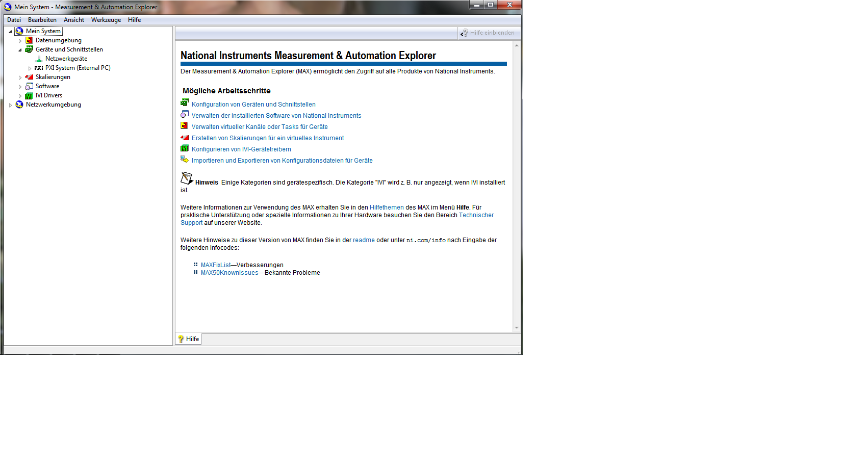Switch to the Hilfe tab at bottom
Screen dimensions: 868x468
[x=189, y=339]
